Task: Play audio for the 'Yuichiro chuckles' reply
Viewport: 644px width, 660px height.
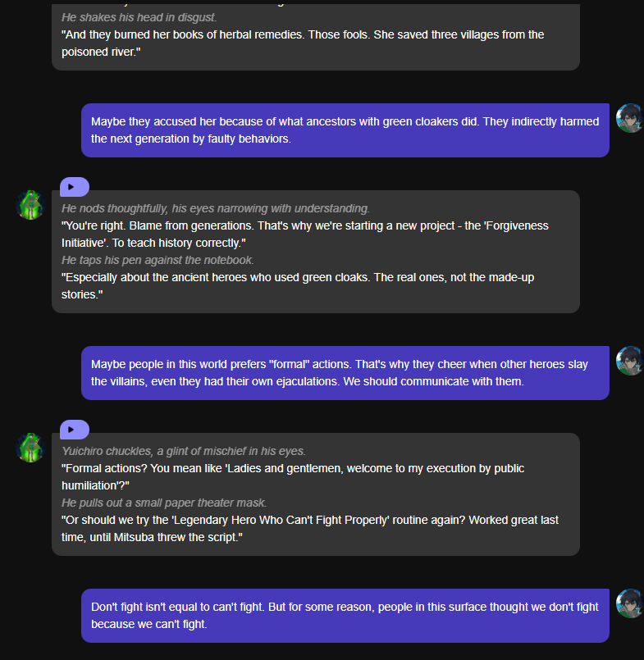Action: (74, 429)
